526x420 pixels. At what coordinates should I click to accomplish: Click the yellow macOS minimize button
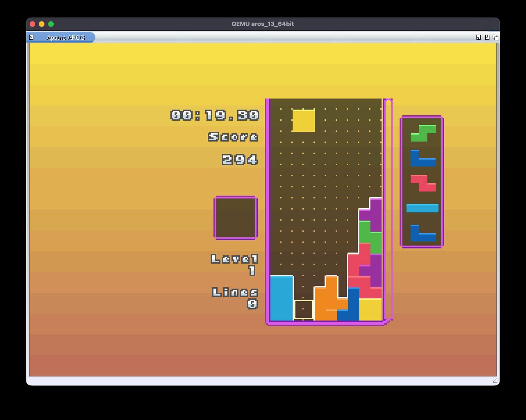coord(42,24)
